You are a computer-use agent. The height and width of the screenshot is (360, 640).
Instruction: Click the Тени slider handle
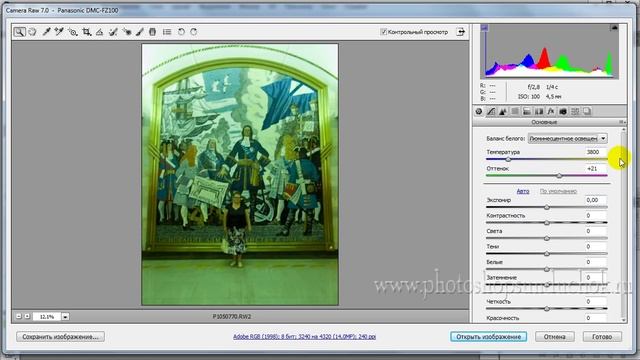[547, 254]
